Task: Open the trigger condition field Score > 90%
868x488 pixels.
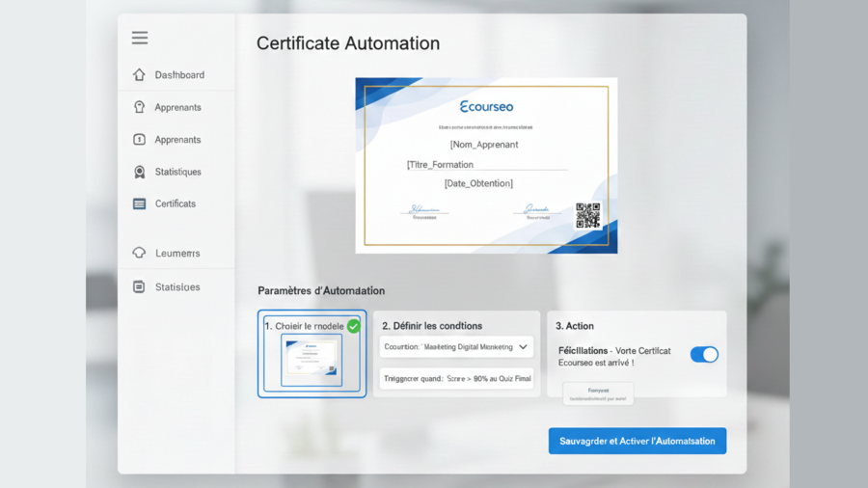Action: 456,379
